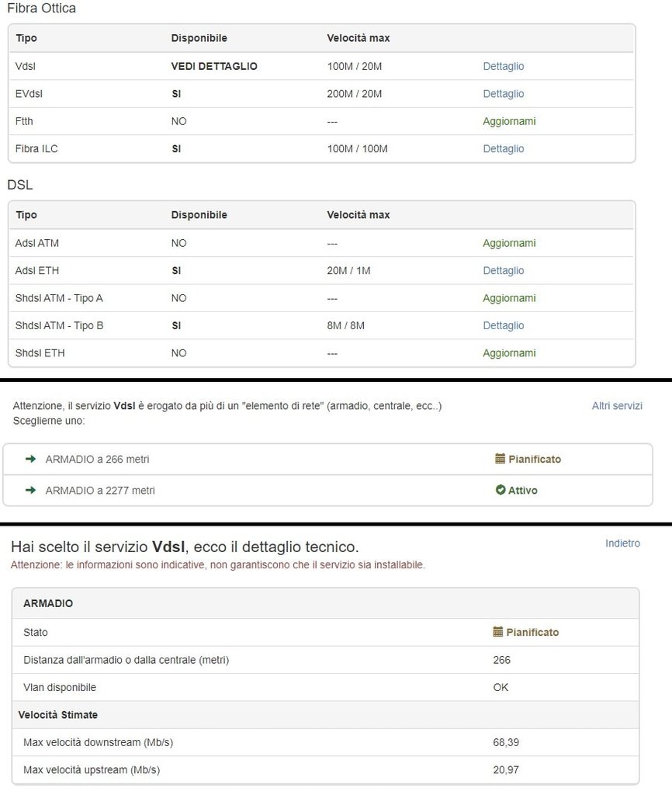Click green arrow beside ARMADIO 266 metri
Image resolution: width=672 pixels, height=795 pixels.
tap(31, 459)
